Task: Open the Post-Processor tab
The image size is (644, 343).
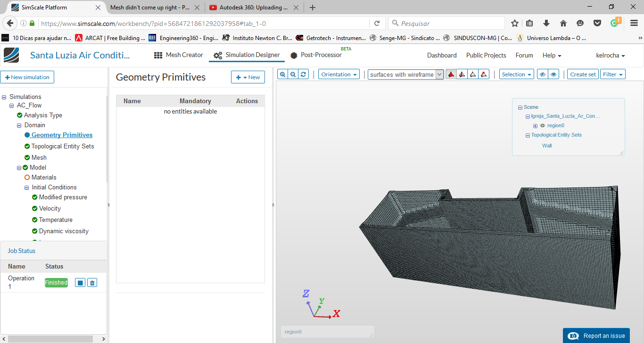Action: point(316,55)
